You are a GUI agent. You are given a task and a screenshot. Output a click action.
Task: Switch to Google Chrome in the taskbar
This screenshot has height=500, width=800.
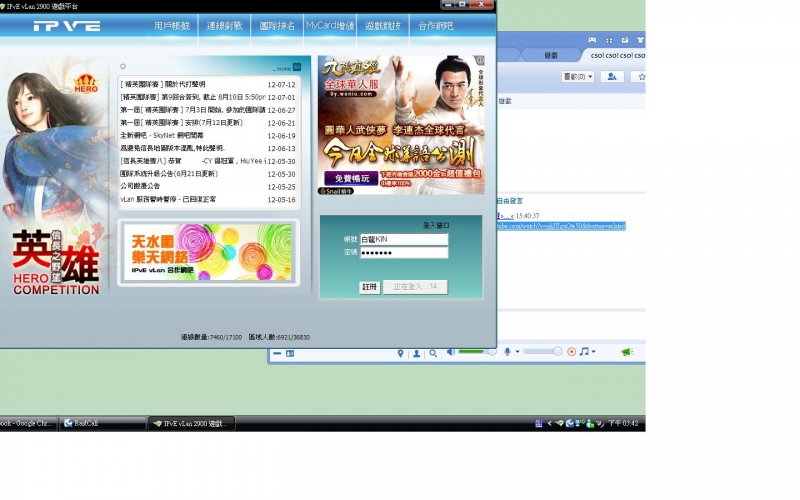[29, 423]
